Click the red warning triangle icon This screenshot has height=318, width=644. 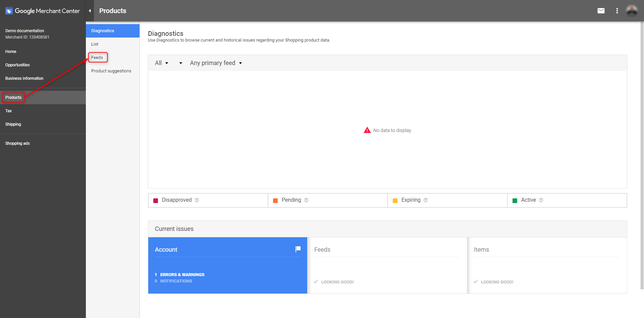pos(367,130)
